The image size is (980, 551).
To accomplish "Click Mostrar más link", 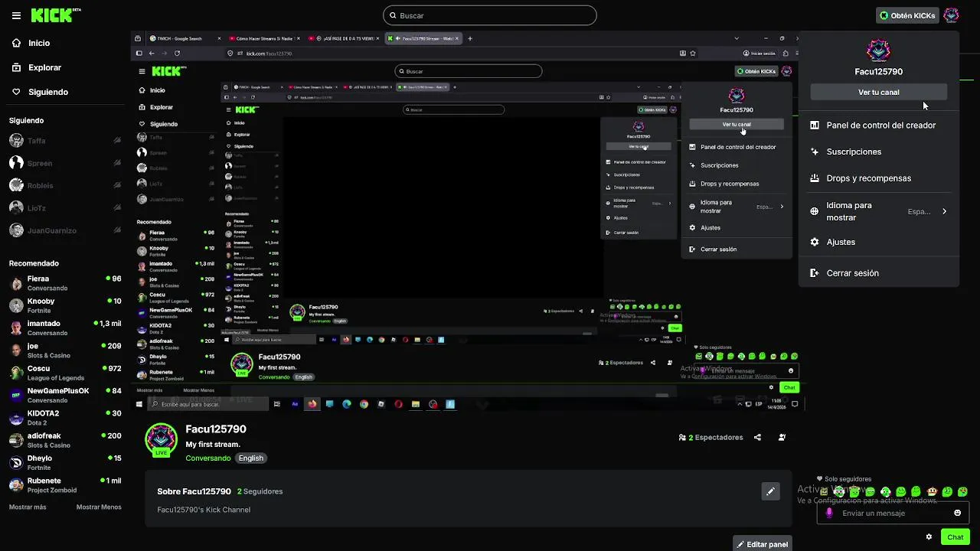I will 28,507.
